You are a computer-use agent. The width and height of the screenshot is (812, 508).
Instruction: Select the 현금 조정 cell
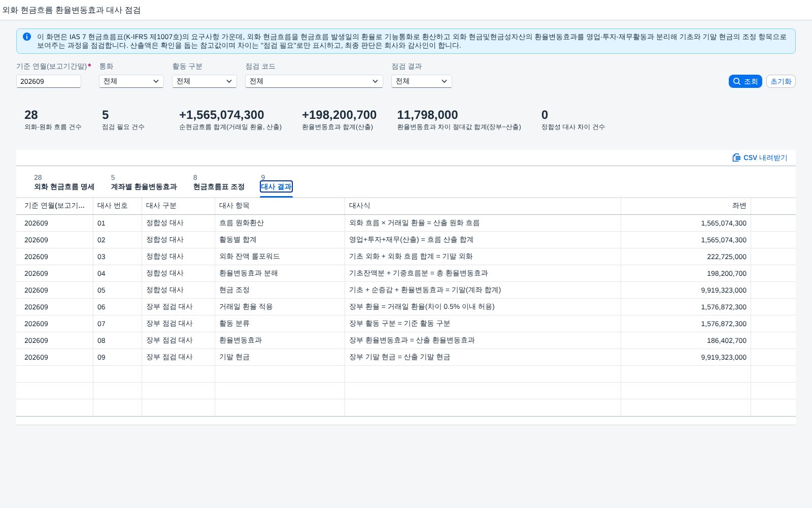[280, 290]
